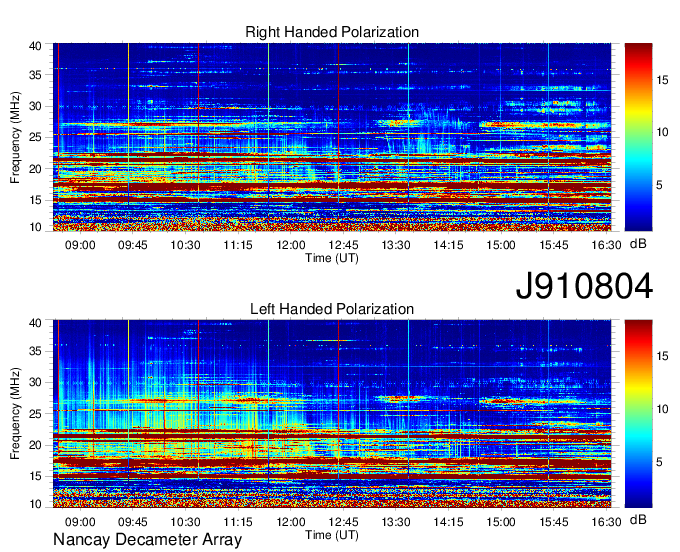Click the 10:30 tick label under the left-handed plot
Screen dimensions: 680x552
point(185,522)
